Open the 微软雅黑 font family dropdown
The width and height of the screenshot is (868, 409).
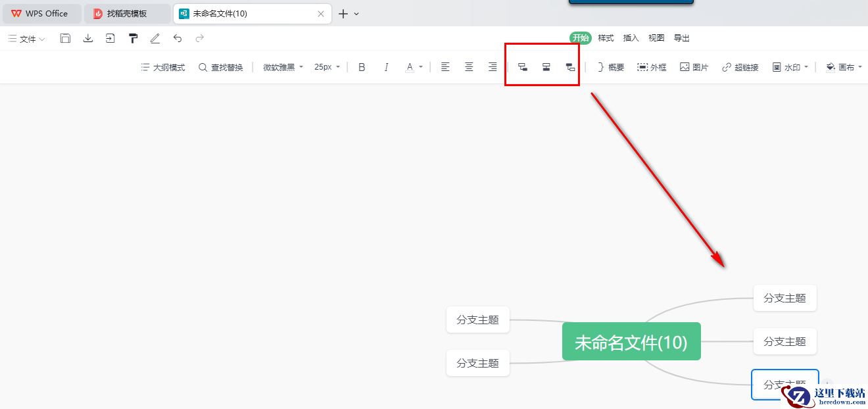pyautogui.click(x=283, y=67)
